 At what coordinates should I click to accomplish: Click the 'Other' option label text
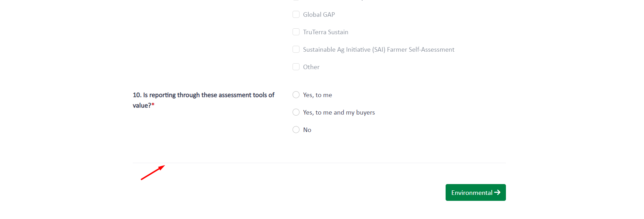(x=311, y=67)
